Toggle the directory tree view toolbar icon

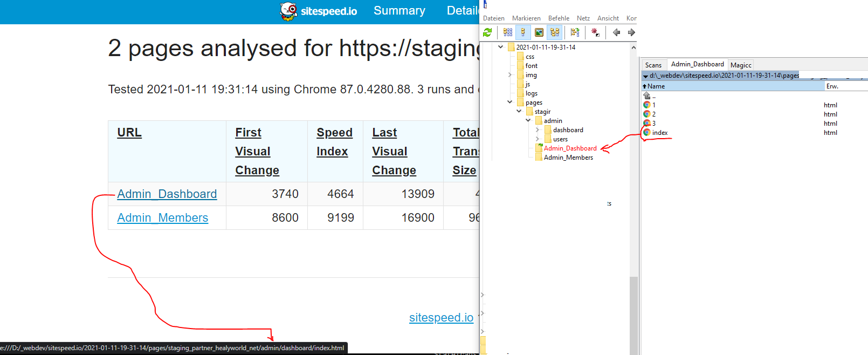[x=555, y=32]
